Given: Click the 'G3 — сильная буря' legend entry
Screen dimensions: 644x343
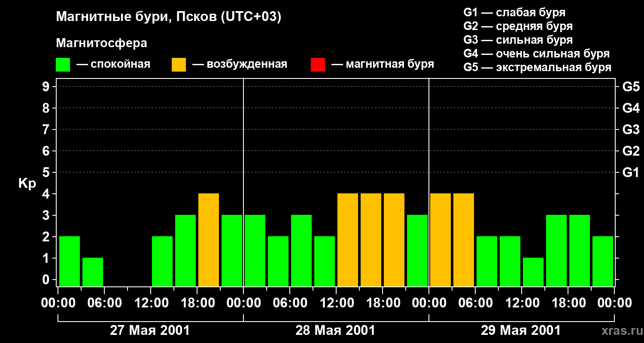Looking at the screenshot, I should tap(518, 40).
